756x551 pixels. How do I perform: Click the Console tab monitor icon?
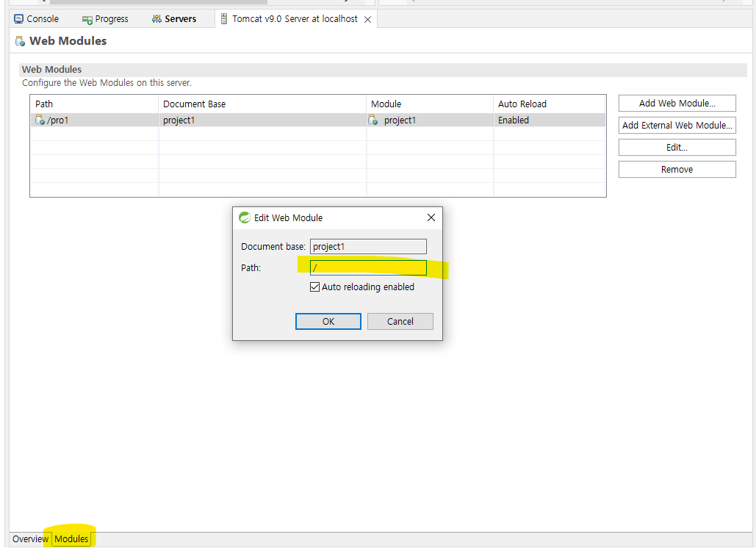19,19
